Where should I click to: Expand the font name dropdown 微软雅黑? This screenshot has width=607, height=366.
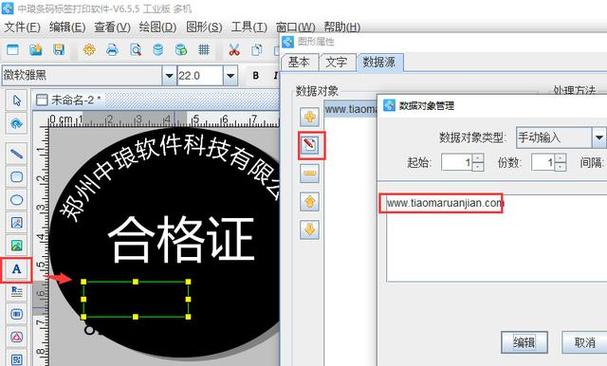point(169,76)
